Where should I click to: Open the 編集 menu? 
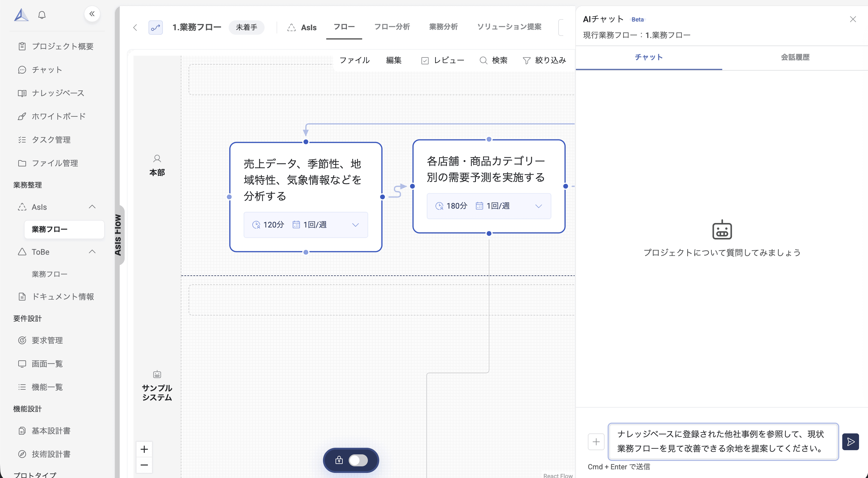coord(394,60)
